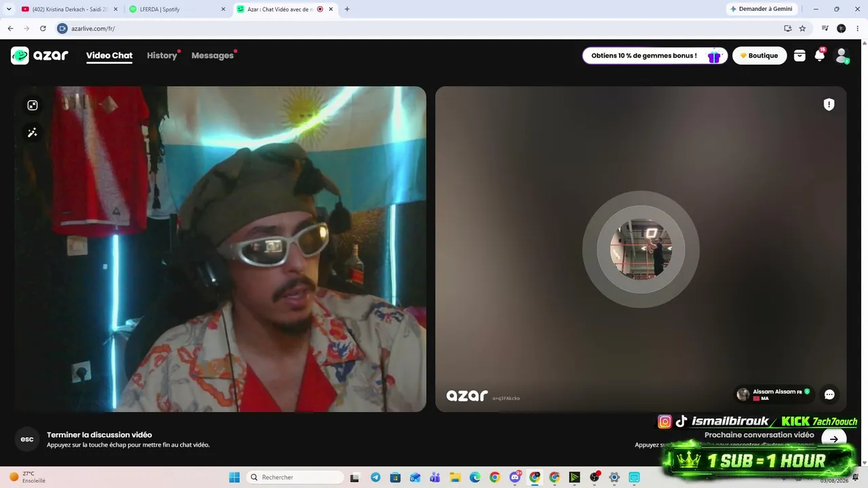Open the Video Chat tab
Image resolution: width=868 pixels, height=488 pixels.
[109, 56]
